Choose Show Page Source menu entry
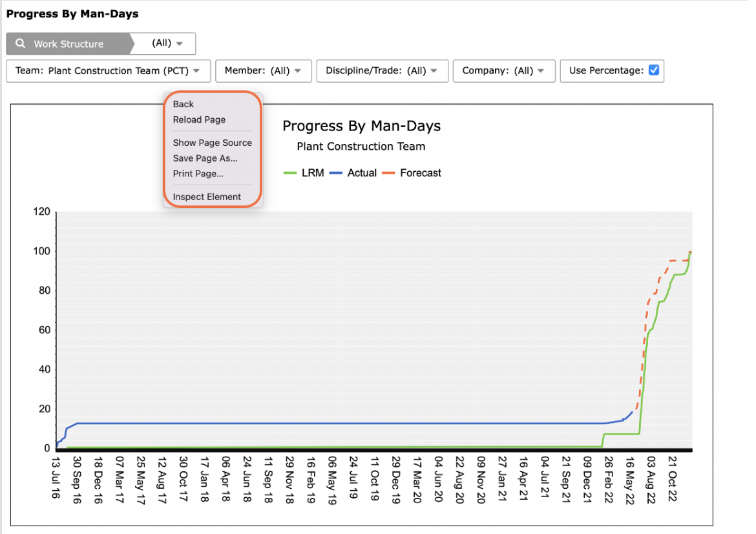The width and height of the screenshot is (756, 534). tap(212, 143)
